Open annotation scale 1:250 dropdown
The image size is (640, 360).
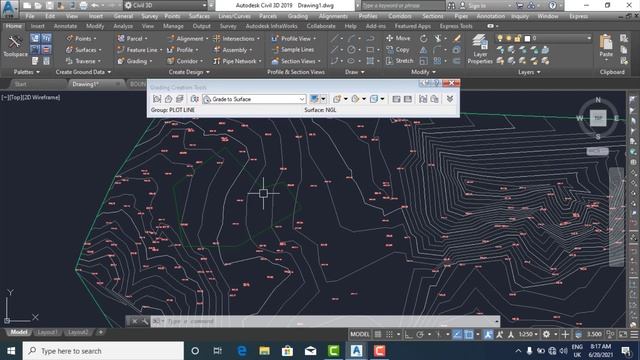(528, 334)
